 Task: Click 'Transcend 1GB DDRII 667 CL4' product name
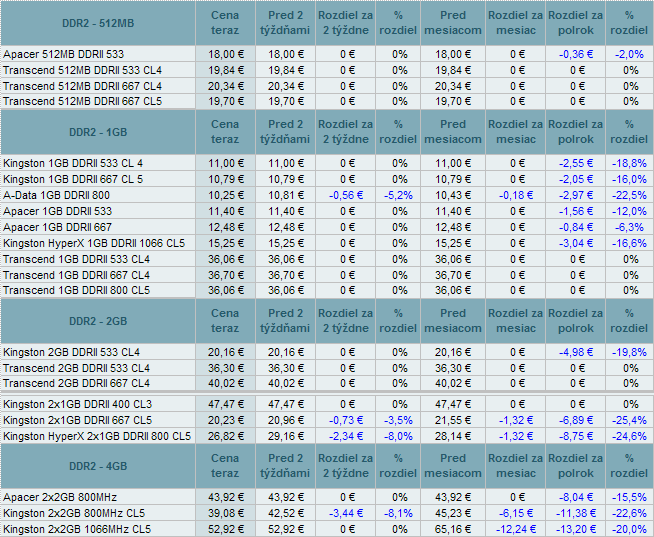pyautogui.click(x=76, y=275)
